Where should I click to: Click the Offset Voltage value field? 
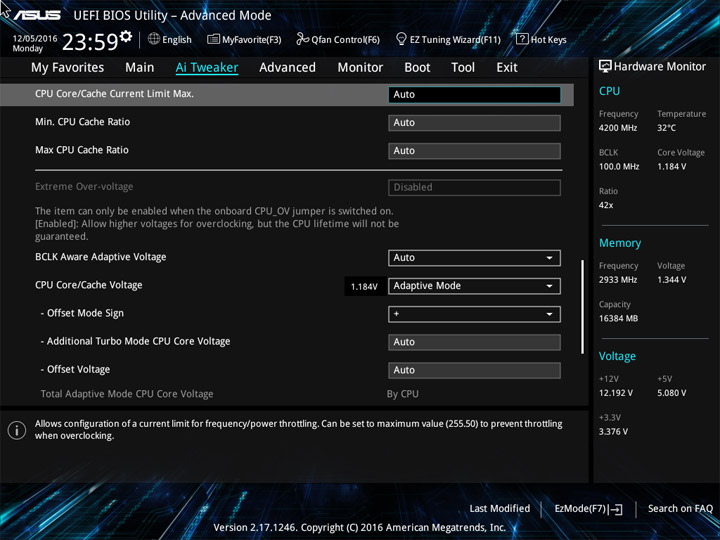point(474,370)
